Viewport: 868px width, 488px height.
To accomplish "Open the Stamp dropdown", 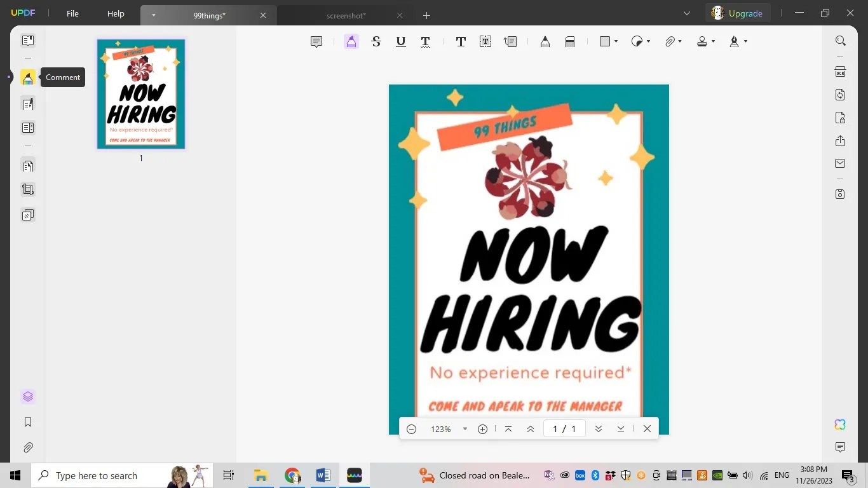I will 712,41.
